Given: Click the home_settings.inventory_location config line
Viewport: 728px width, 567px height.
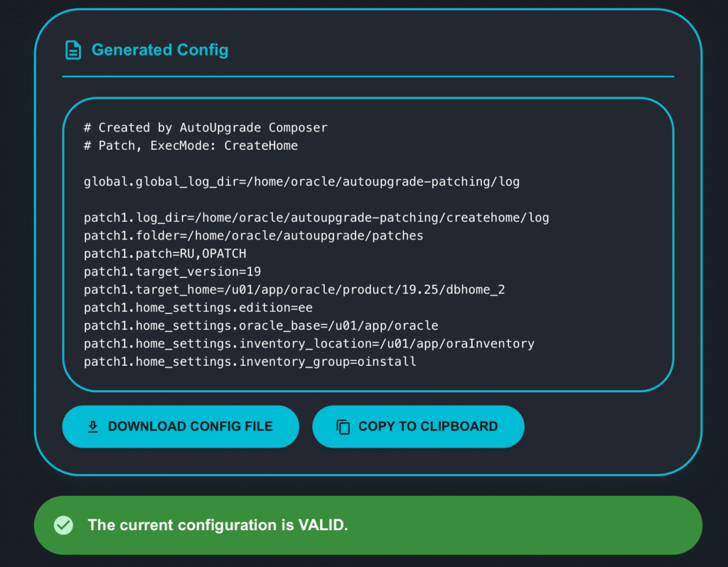Looking at the screenshot, I should (x=309, y=344).
